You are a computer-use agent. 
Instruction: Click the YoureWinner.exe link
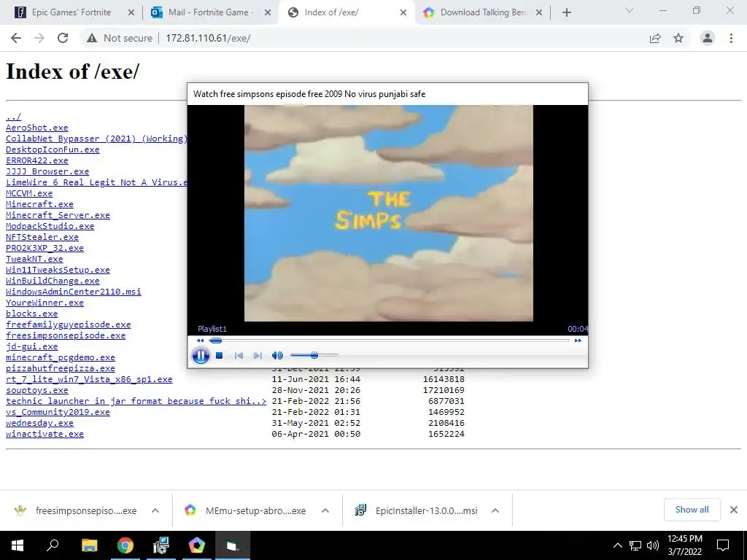click(44, 303)
